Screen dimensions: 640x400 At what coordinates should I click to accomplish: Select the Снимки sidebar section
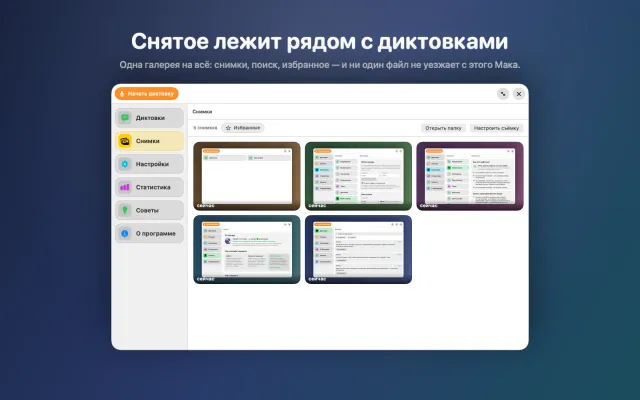(x=149, y=141)
